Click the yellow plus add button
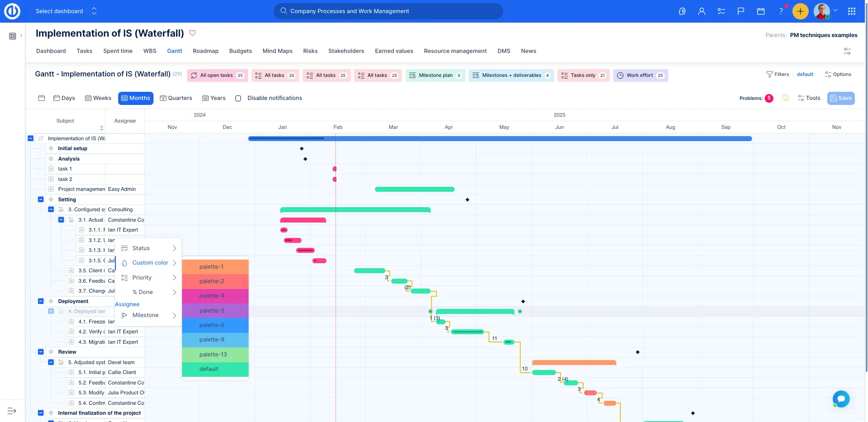 coord(800,11)
